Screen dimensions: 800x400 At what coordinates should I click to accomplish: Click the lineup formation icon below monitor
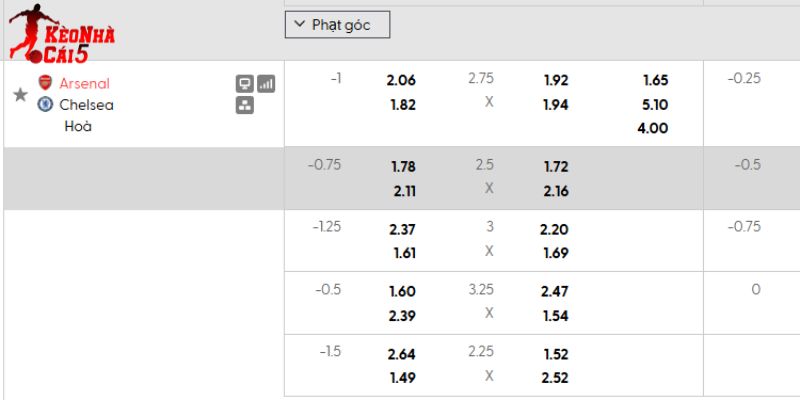tap(245, 104)
